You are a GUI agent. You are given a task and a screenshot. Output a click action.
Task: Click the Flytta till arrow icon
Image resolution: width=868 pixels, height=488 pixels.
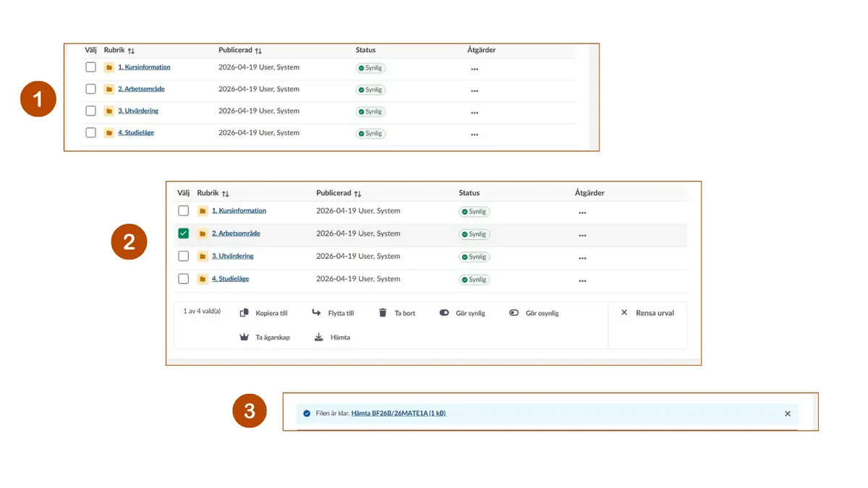[316, 312]
